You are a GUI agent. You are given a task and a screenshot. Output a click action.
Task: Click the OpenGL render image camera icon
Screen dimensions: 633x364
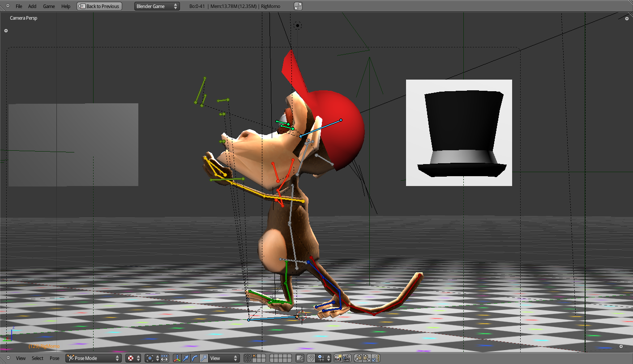tap(338, 358)
